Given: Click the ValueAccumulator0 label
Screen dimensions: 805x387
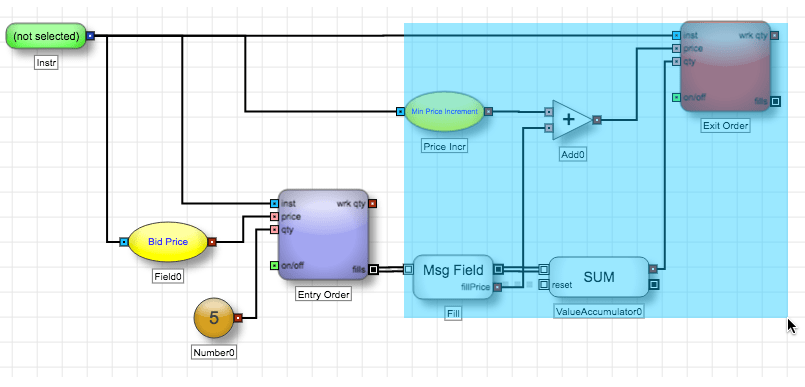Looking at the screenshot, I should pos(599,312).
